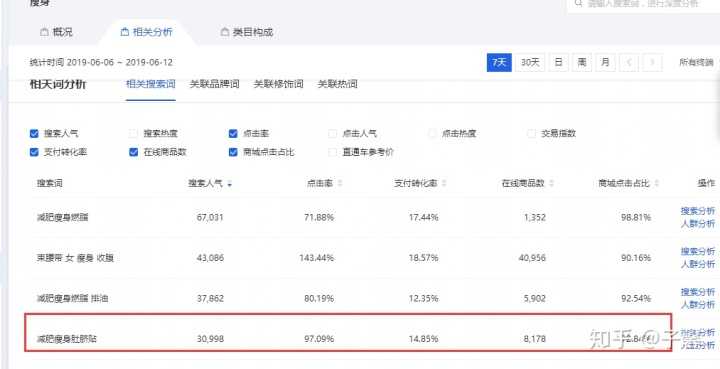Choose the 7天 date range button
The image size is (720, 369).
tap(499, 62)
